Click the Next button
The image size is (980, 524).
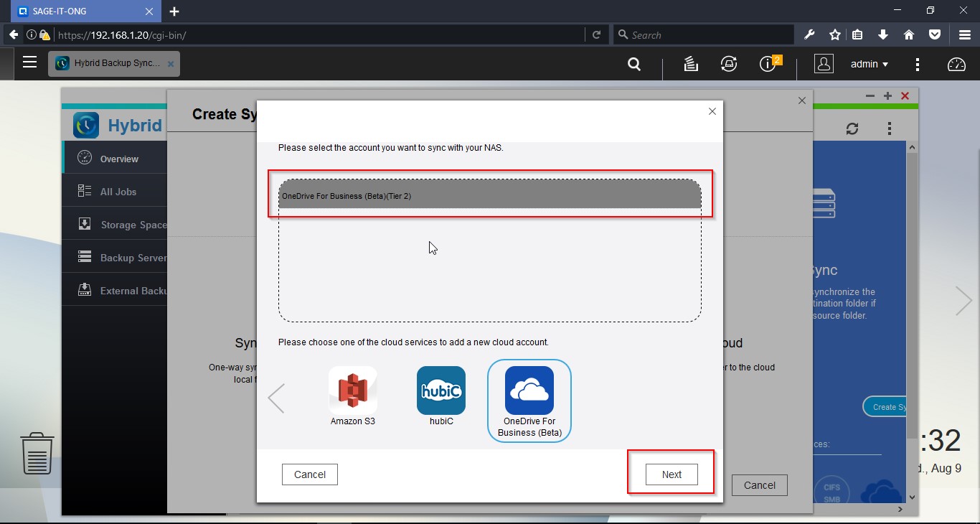pyautogui.click(x=671, y=474)
